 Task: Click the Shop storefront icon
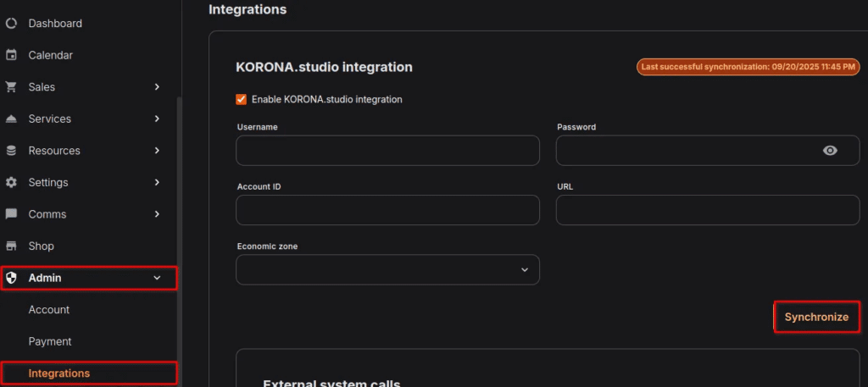click(12, 246)
